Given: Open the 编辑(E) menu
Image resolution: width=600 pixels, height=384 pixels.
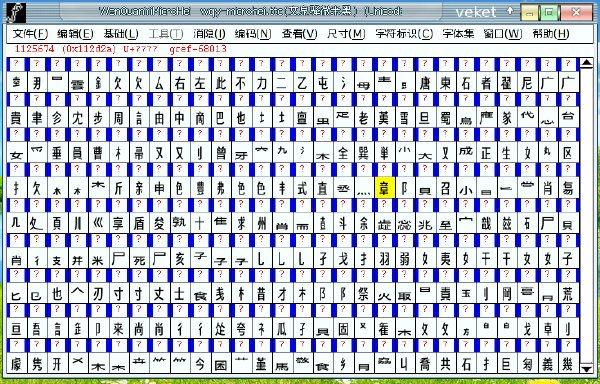Looking at the screenshot, I should (x=75, y=34).
